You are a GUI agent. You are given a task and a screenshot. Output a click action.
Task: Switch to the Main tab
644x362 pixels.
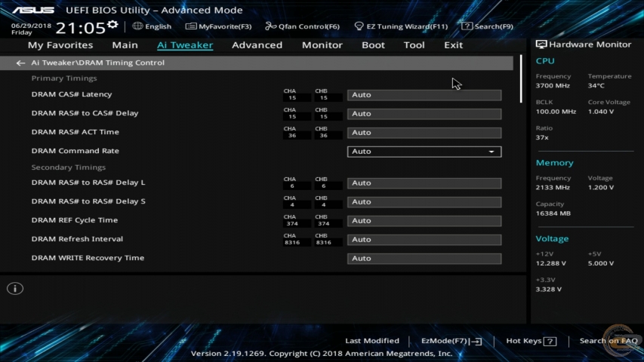point(125,45)
